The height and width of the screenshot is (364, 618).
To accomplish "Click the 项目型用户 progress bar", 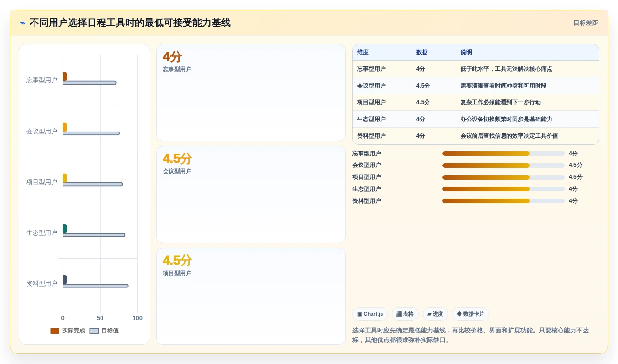I will [504, 177].
